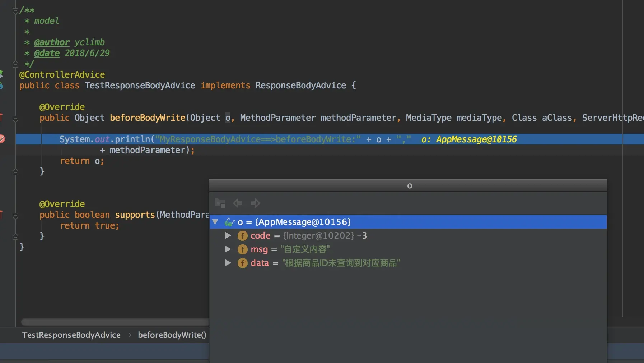Screen dimensions: 644x363
Task: Toggle the breakpoint on the System.out.println line
Action: [x=2, y=139]
